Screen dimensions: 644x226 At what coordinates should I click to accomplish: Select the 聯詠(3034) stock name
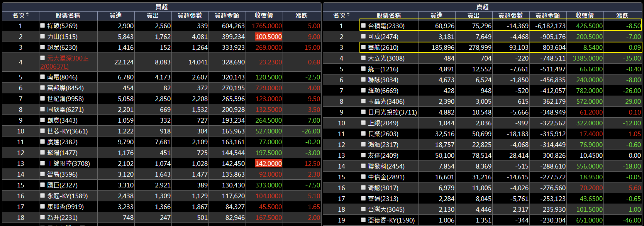383,80
